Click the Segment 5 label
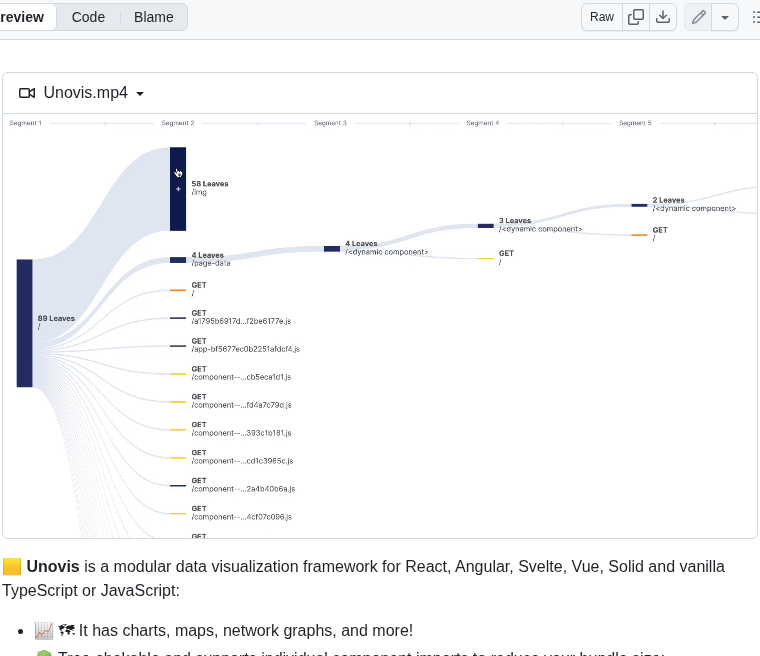This screenshot has height=656, width=760. click(x=635, y=123)
